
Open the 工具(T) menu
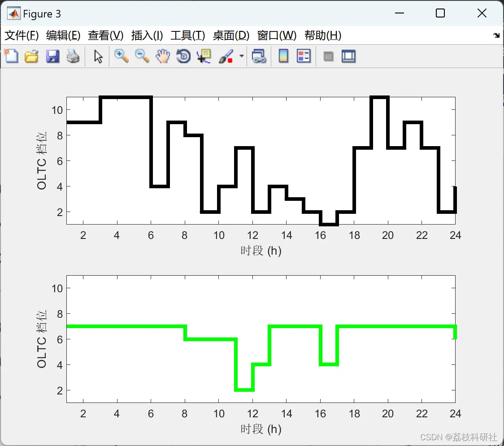(x=188, y=35)
